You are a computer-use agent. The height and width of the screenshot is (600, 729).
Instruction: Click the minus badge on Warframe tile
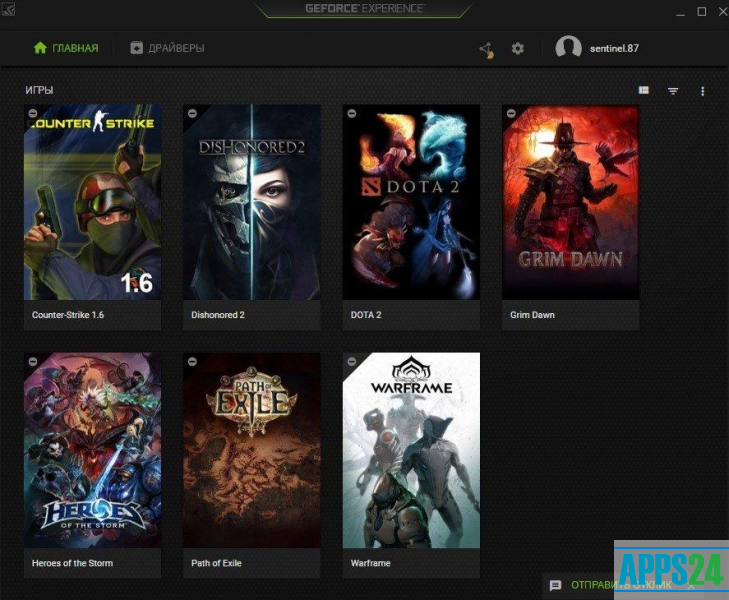pyautogui.click(x=351, y=361)
